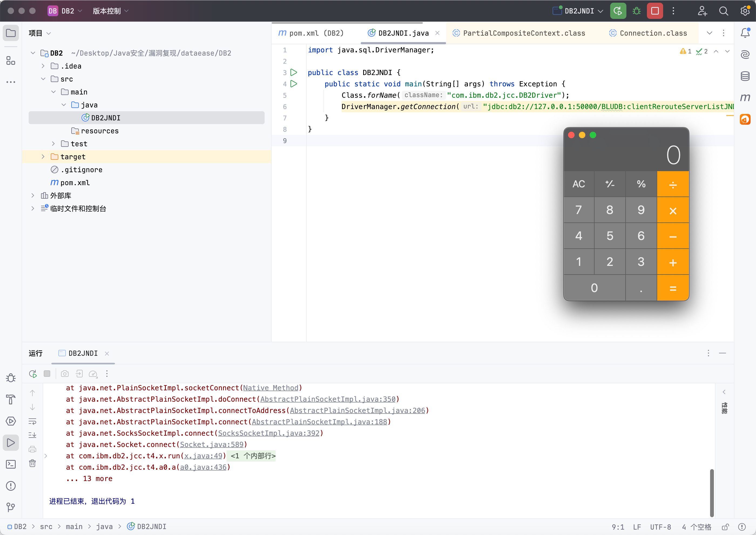Open the Structure tool window icon
This screenshot has height=535, width=756.
[x=11, y=61]
